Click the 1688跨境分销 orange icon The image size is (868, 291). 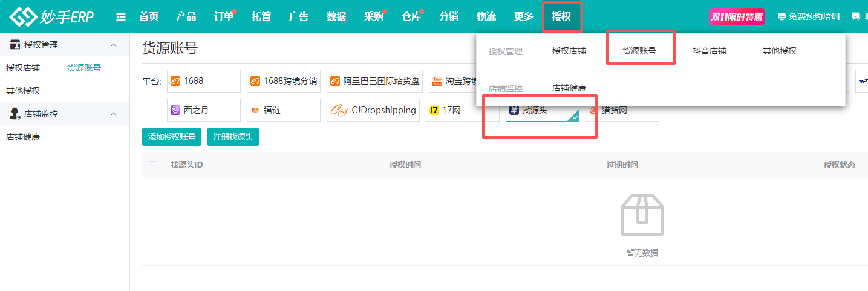click(255, 81)
